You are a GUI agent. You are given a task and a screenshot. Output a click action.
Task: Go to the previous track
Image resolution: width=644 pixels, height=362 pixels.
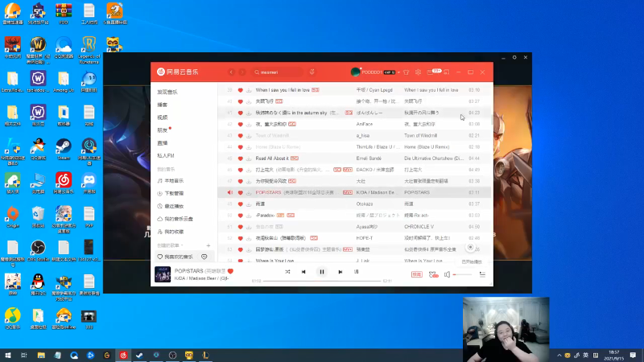pyautogui.click(x=303, y=272)
